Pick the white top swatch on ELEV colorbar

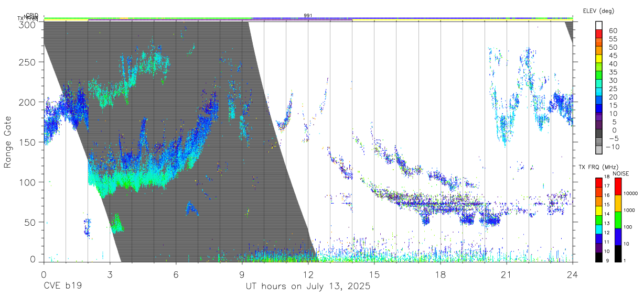tap(599, 26)
